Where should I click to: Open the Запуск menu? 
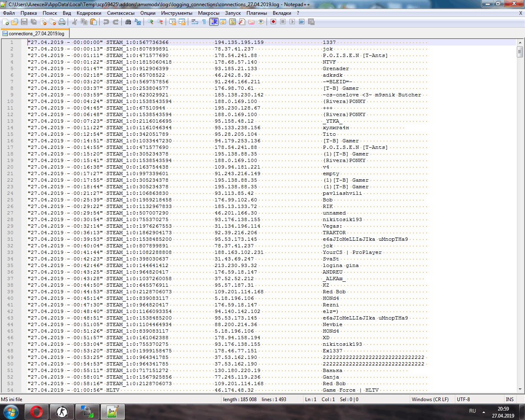pos(233,13)
